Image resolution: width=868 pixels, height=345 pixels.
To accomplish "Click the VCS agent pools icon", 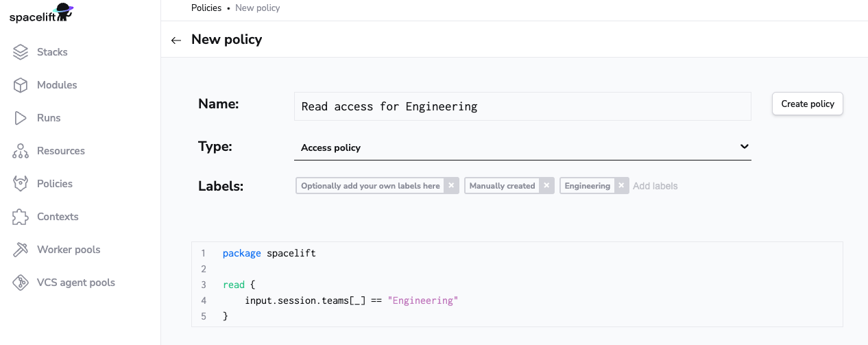I will (x=21, y=283).
